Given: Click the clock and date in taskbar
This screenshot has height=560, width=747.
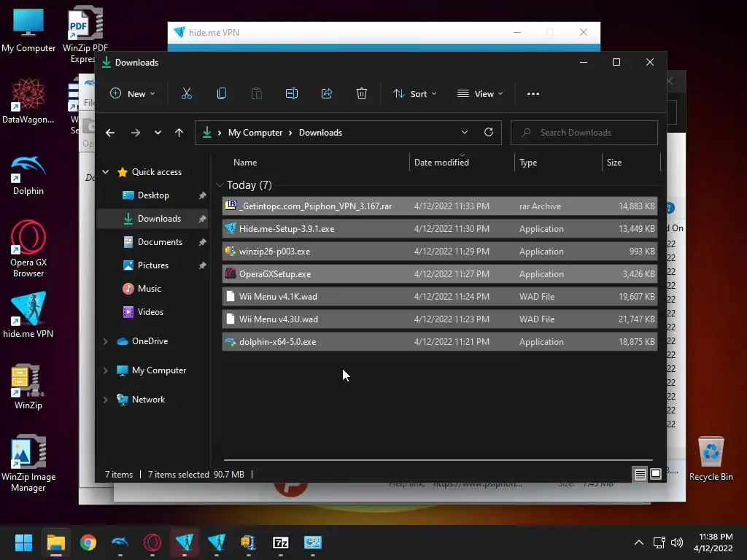Looking at the screenshot, I should click(713, 542).
